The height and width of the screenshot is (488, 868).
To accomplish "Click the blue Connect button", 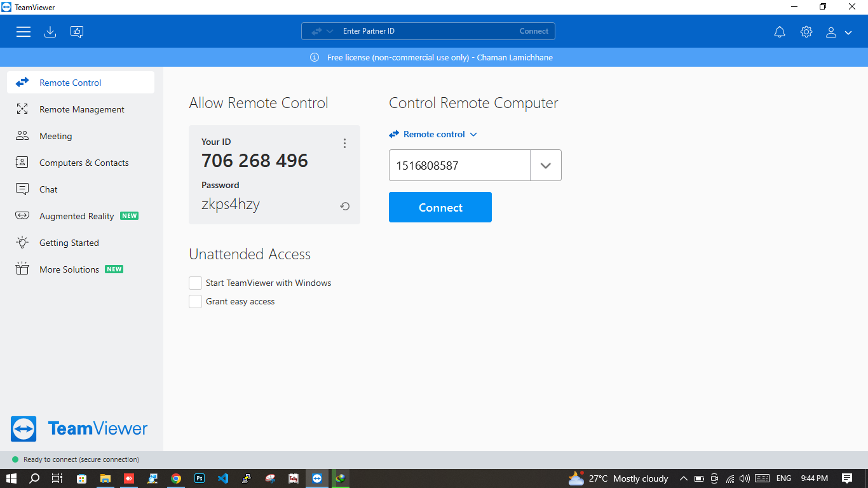I will (x=440, y=207).
